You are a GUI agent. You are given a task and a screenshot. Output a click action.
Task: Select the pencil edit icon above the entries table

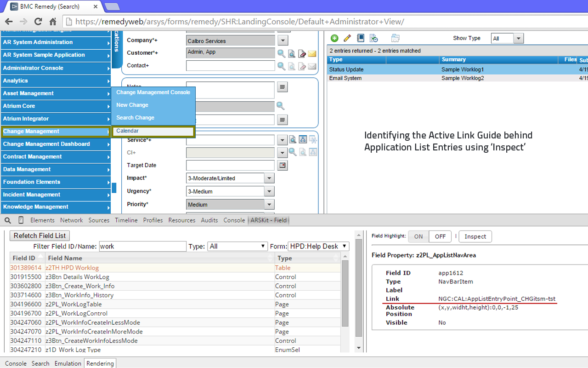point(347,38)
